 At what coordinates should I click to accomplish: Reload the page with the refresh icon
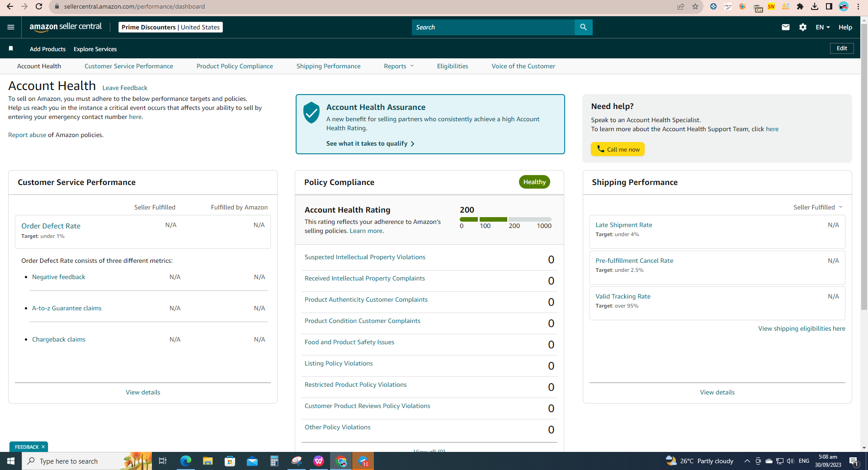click(39, 6)
